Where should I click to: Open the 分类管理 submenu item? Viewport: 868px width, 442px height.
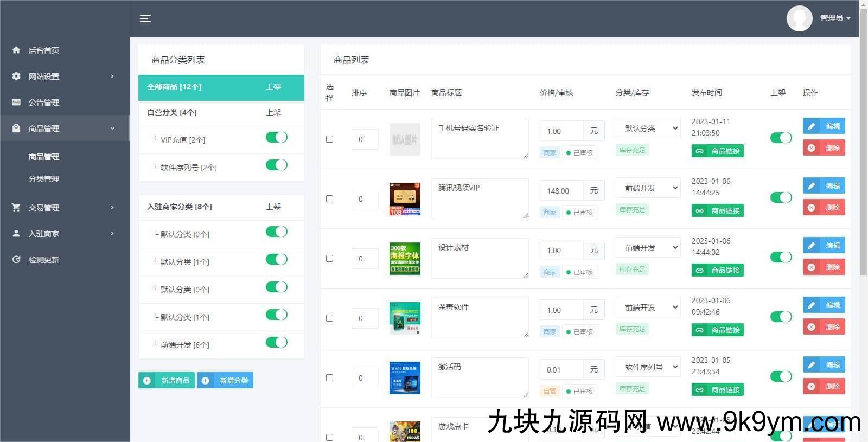(x=44, y=179)
